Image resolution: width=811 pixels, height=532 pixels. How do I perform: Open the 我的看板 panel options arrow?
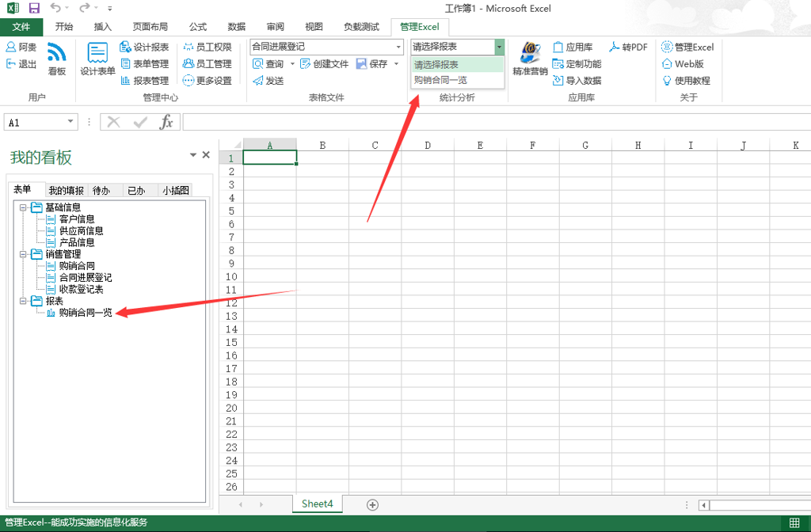193,154
